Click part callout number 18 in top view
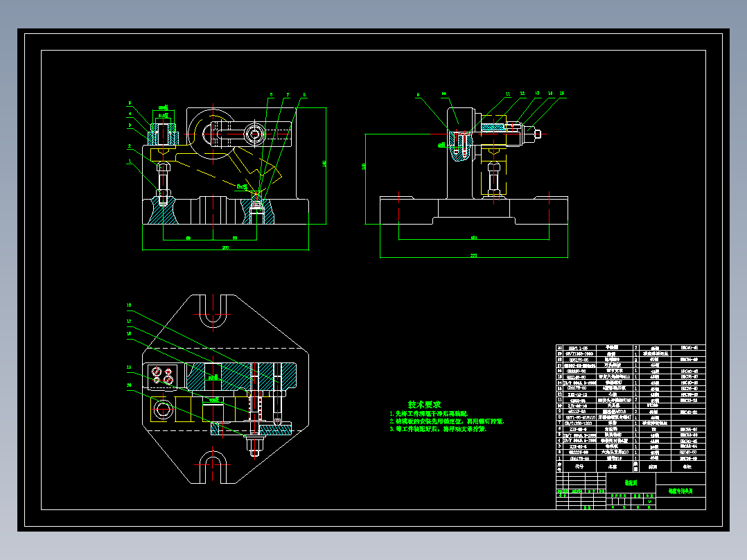Screen dimensions: 747x560 (x=129, y=333)
